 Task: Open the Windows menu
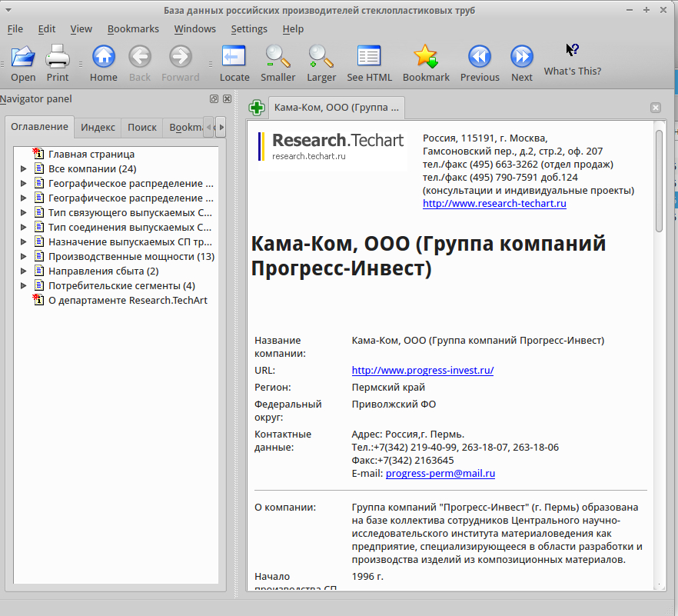pos(195,29)
